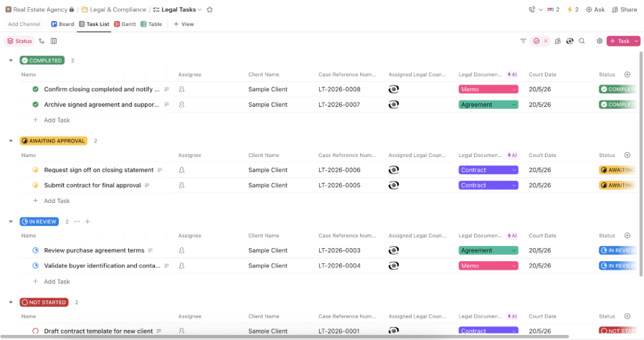Open the call/huddle phone icon in header
644x340 pixels.
click(x=532, y=9)
